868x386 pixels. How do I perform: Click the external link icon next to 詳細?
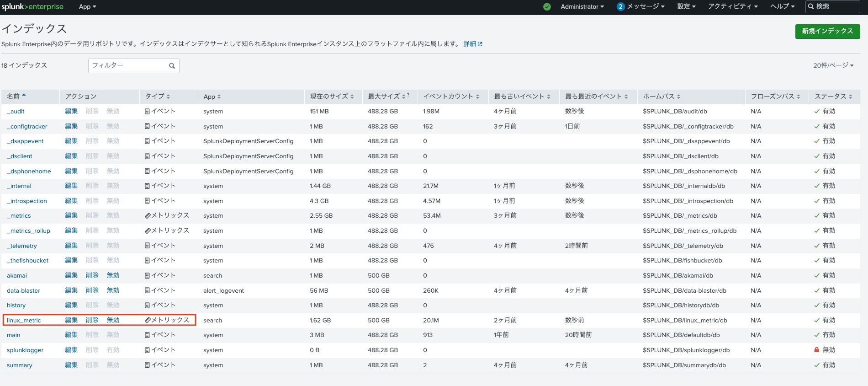pyautogui.click(x=480, y=44)
